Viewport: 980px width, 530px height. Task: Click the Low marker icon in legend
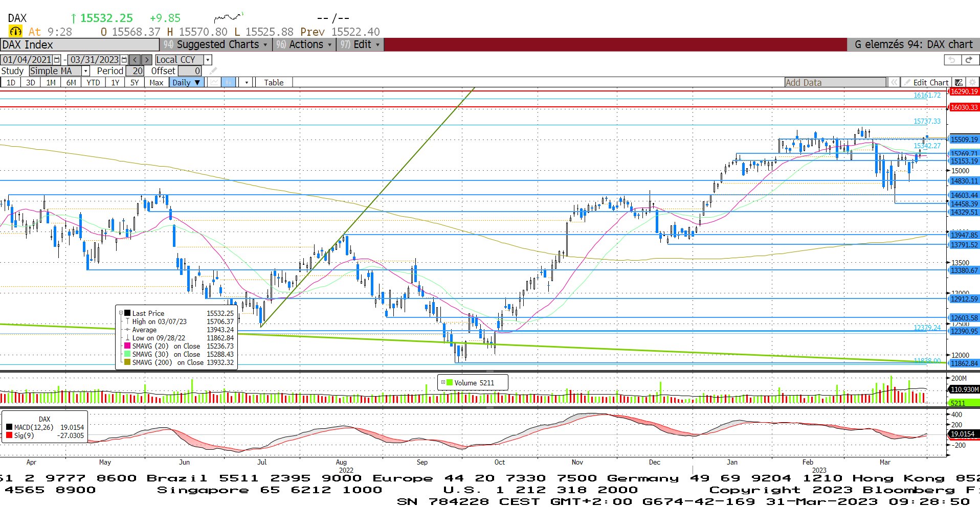tap(127, 338)
